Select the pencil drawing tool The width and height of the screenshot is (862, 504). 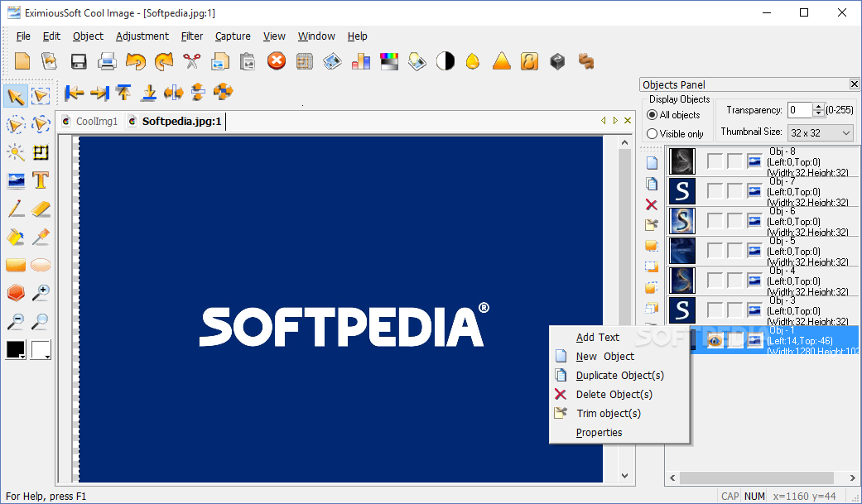tap(16, 209)
